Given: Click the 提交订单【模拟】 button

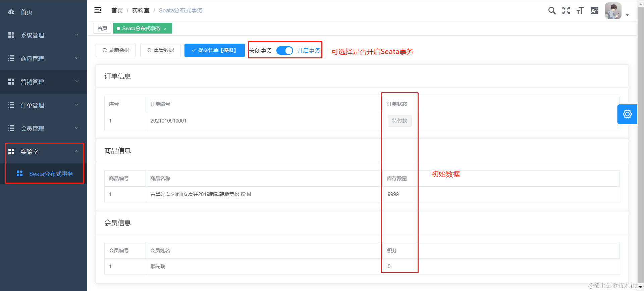Looking at the screenshot, I should (x=215, y=50).
